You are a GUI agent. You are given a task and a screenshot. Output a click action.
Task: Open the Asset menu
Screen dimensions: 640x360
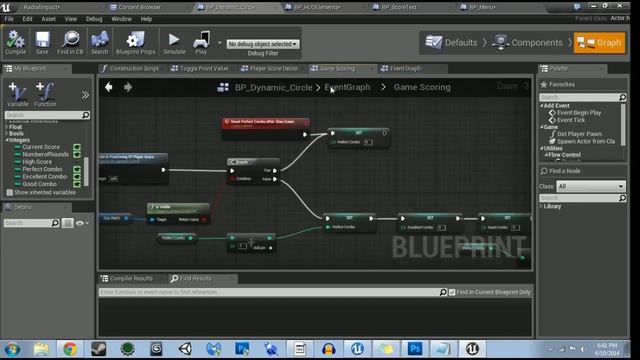(x=49, y=19)
